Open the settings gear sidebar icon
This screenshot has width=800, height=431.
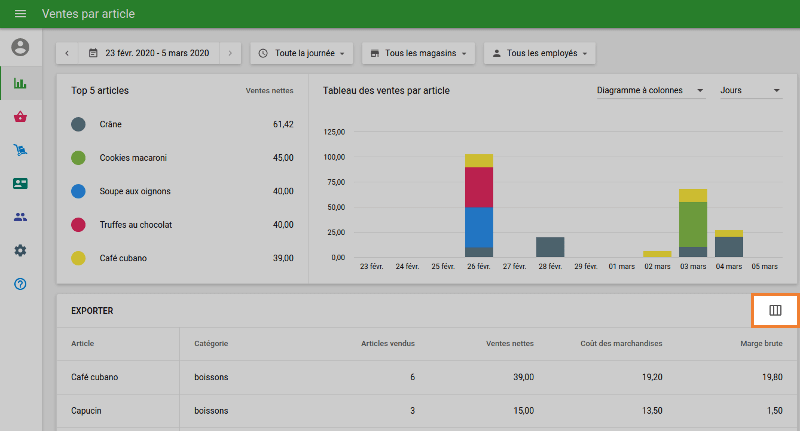(20, 250)
